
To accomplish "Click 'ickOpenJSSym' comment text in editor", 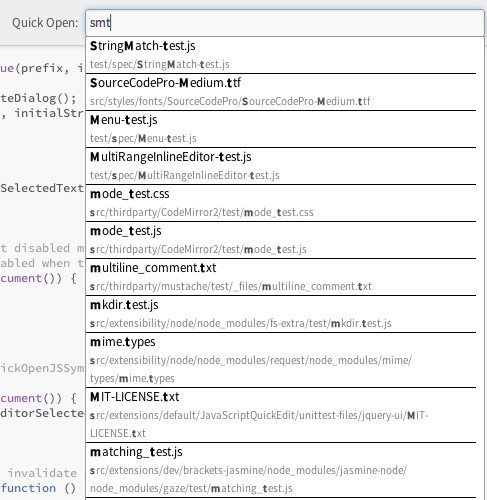I will click(x=42, y=368).
